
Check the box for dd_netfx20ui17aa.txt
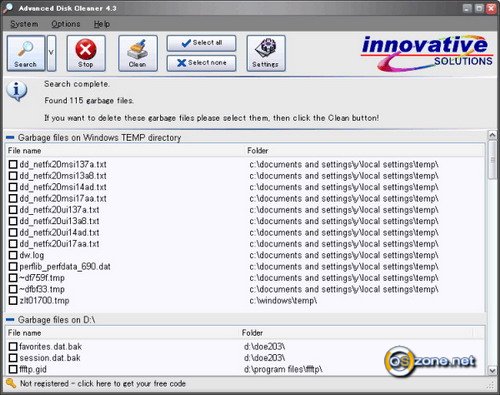(x=13, y=244)
